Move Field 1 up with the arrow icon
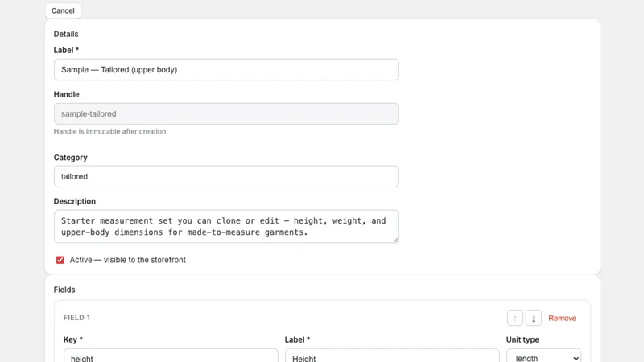 click(515, 318)
